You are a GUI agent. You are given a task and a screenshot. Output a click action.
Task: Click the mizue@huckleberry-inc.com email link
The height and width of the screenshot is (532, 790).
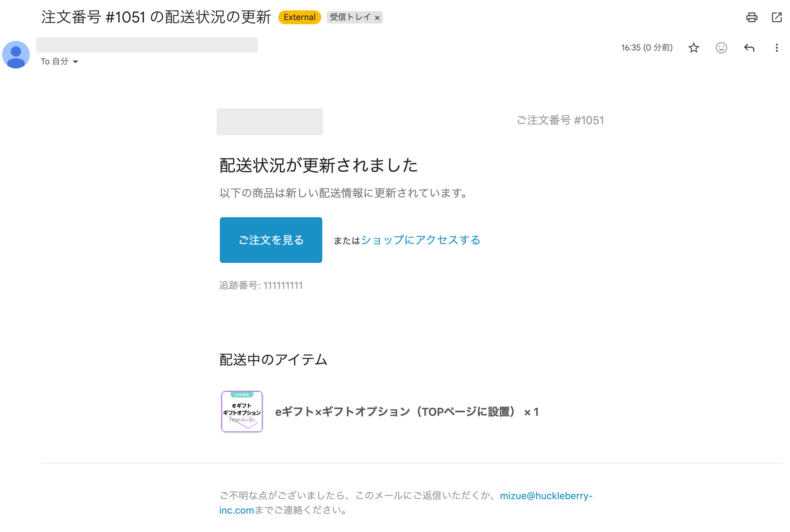pyautogui.click(x=546, y=496)
